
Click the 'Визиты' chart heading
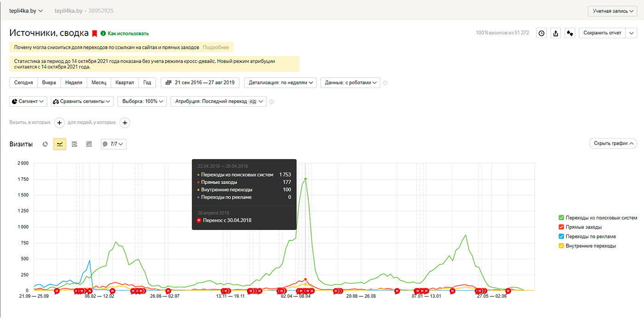click(21, 144)
